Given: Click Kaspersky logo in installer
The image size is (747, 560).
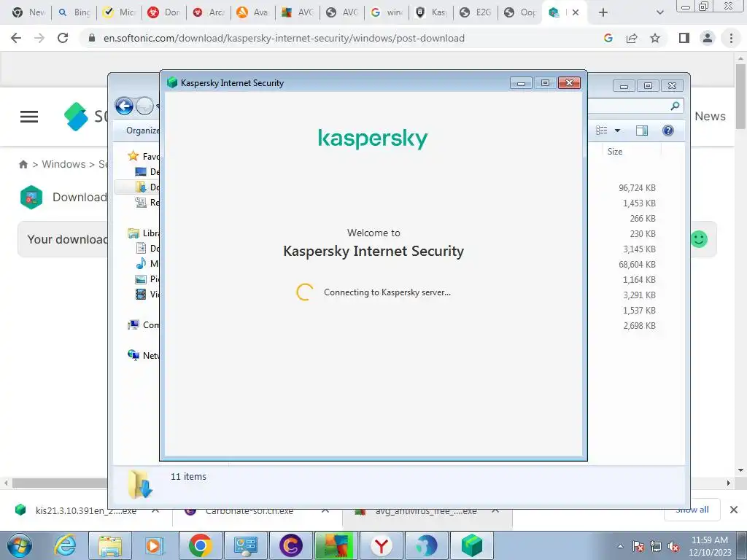Looking at the screenshot, I should pos(373,139).
